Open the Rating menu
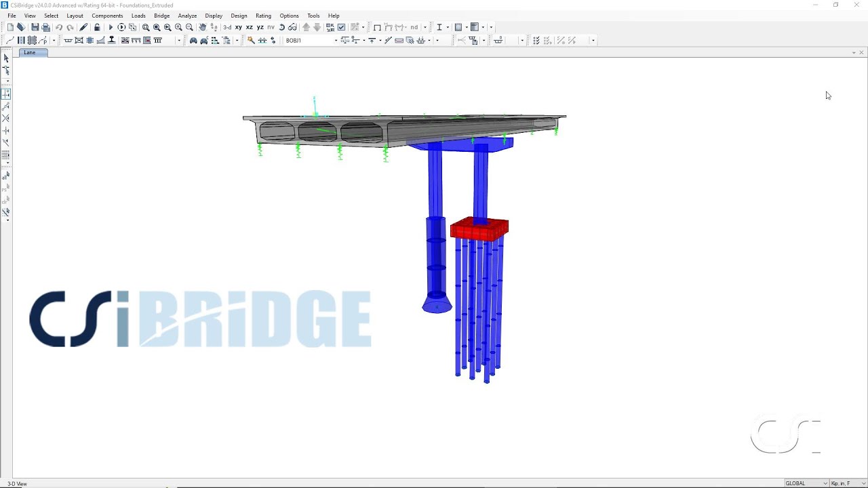 (x=263, y=16)
